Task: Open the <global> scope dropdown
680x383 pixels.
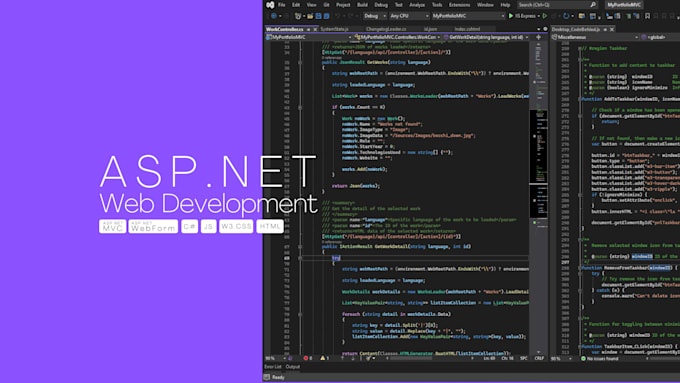Action: [x=660, y=37]
